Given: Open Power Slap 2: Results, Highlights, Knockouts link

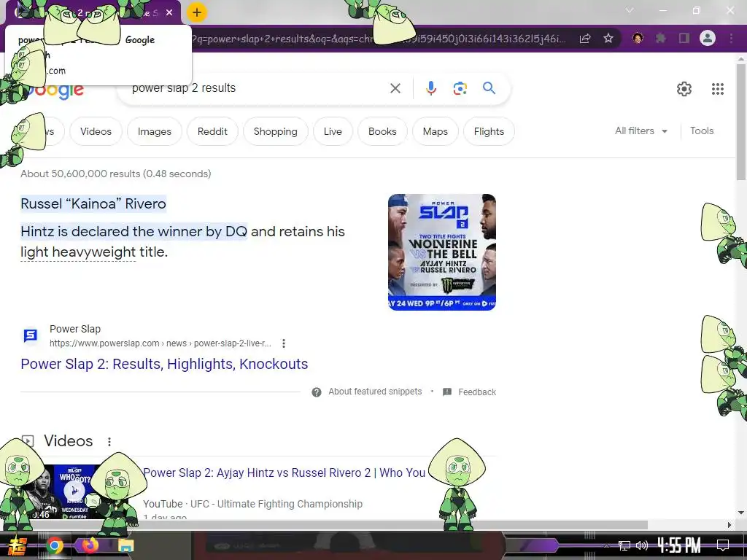Looking at the screenshot, I should coord(164,364).
